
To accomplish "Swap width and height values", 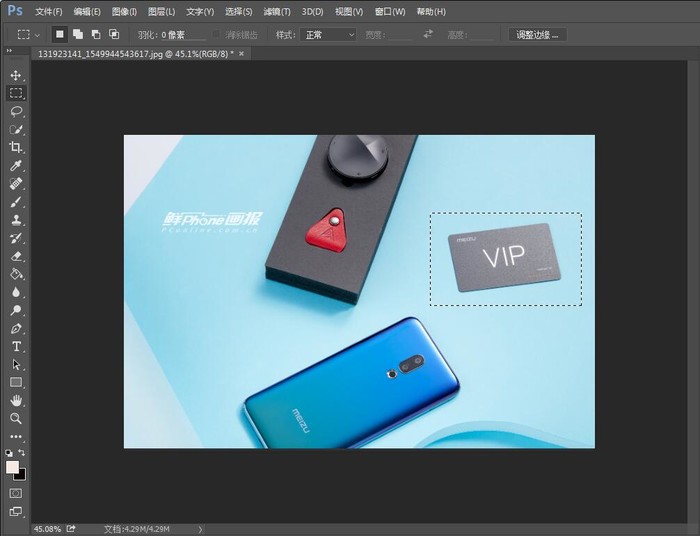I will coord(428,34).
